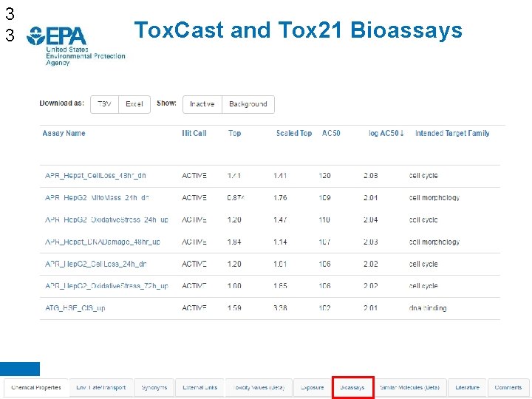Select AC50 value 110
This screenshot has width=532, height=399.
324,220
